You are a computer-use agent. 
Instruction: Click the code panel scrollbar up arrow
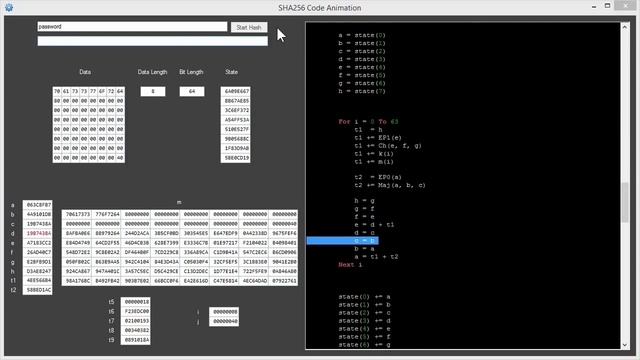pos(624,27)
